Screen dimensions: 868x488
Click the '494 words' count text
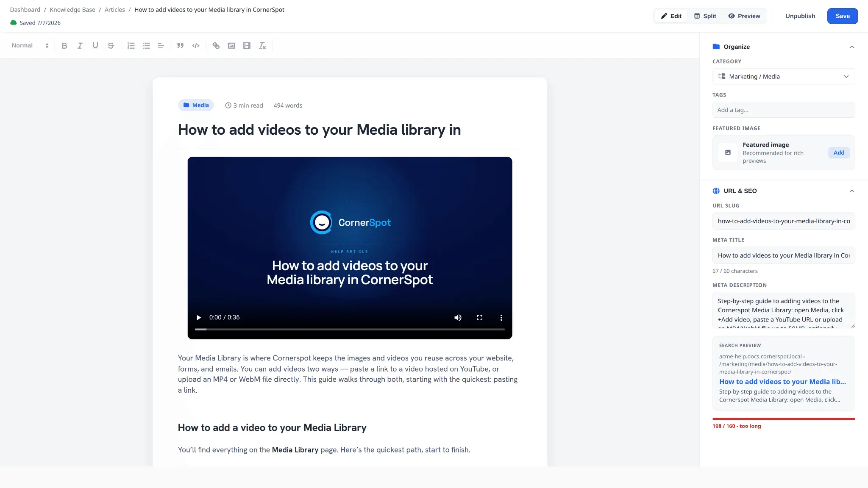pos(288,105)
